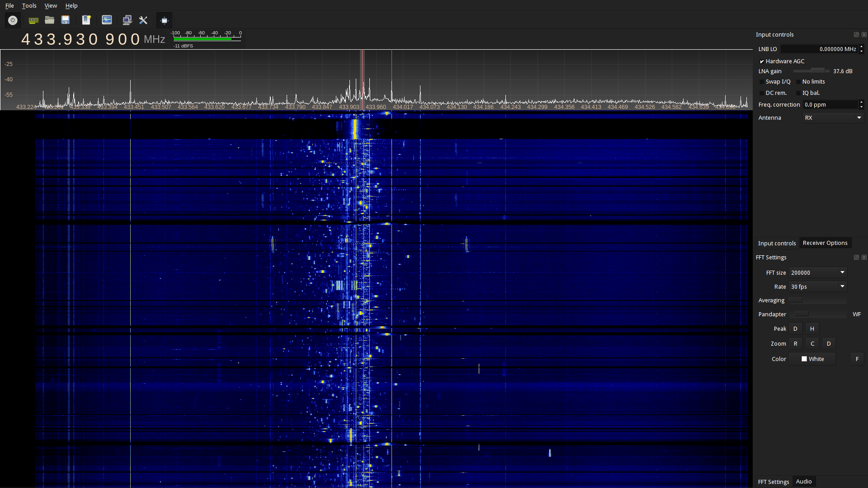Click Zoom reset R button

coord(796,344)
